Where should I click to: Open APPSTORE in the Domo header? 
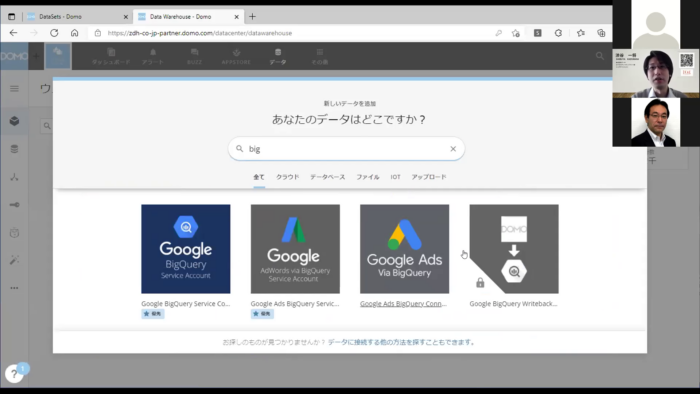(x=236, y=56)
